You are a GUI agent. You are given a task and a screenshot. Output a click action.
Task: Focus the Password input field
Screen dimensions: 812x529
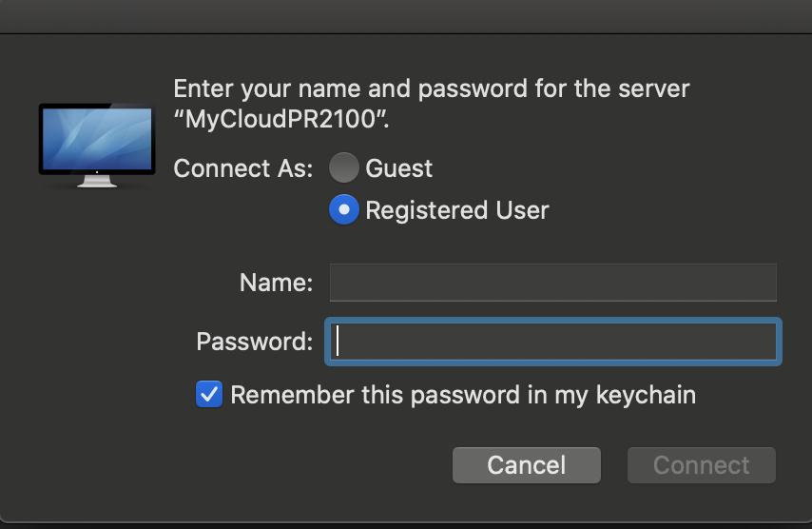(552, 342)
